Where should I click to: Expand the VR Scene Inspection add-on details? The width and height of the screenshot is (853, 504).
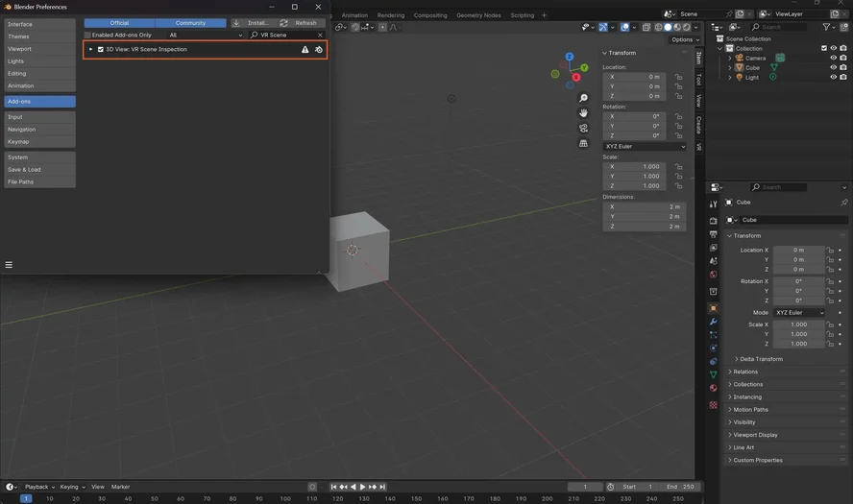pyautogui.click(x=91, y=50)
